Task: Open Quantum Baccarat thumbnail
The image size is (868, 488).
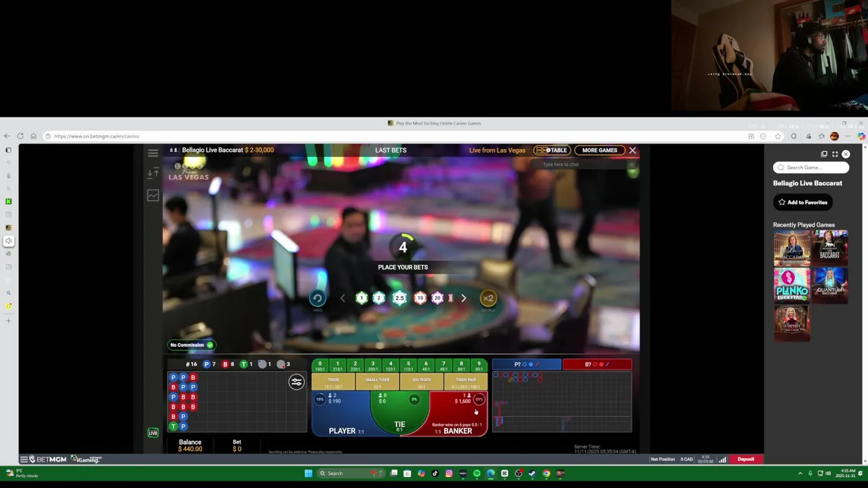Action: (x=830, y=285)
